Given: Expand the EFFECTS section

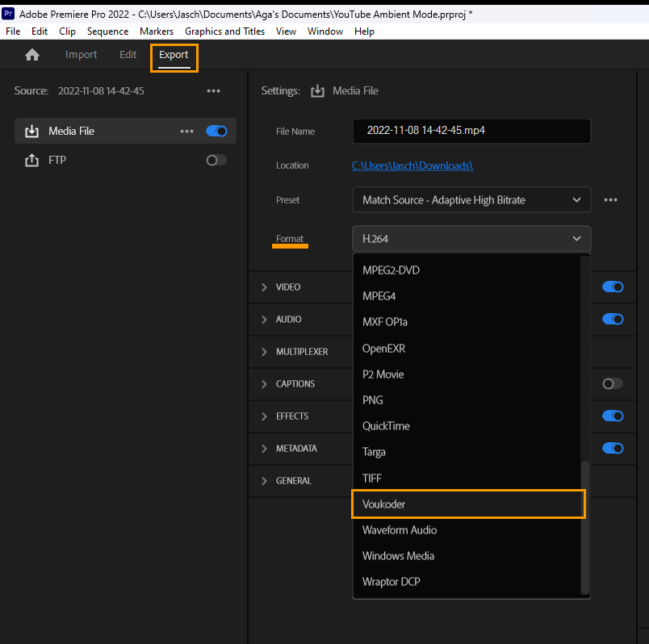Looking at the screenshot, I should (x=264, y=416).
